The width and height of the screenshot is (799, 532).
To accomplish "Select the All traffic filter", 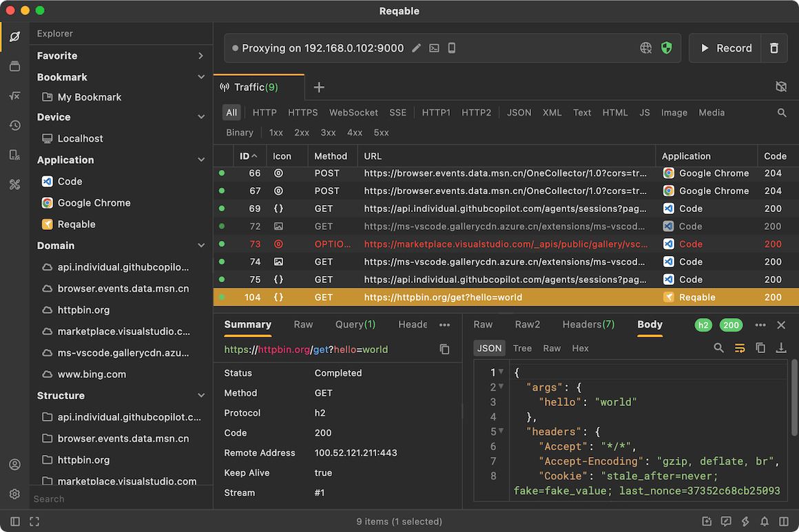I will tap(231, 112).
